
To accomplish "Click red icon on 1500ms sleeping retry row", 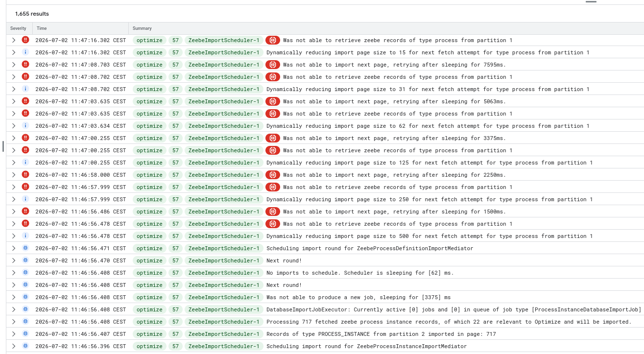I will [273, 212].
